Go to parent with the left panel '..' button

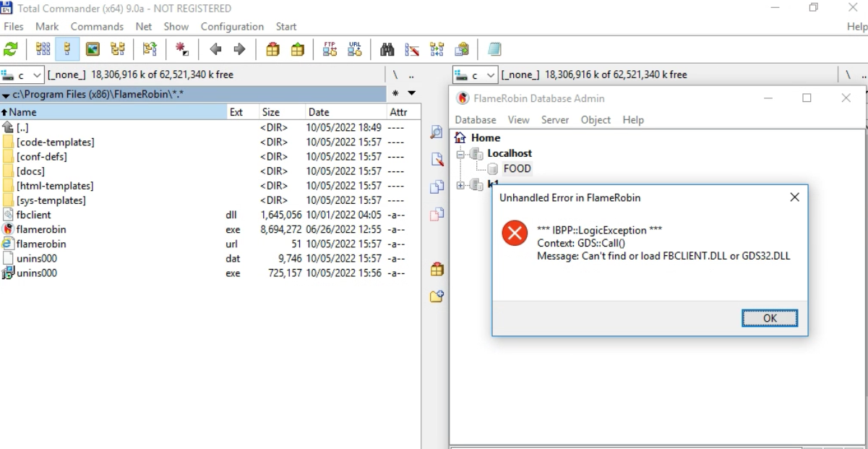(411, 75)
